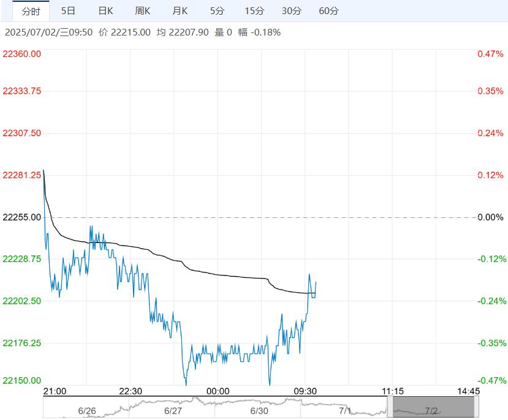This screenshot has height=420, width=508.
Task: Jump to 6/26 in the timeline navigator
Action: (x=87, y=411)
